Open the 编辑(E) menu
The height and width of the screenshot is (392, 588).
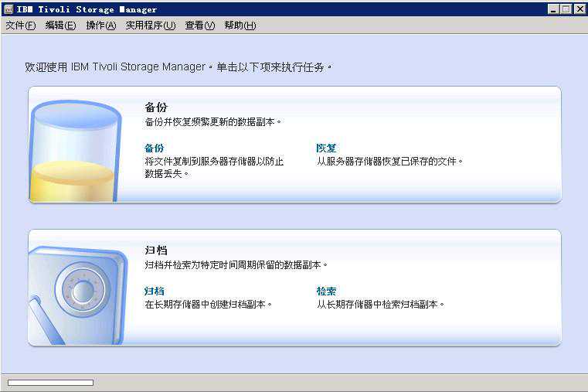(x=60, y=26)
